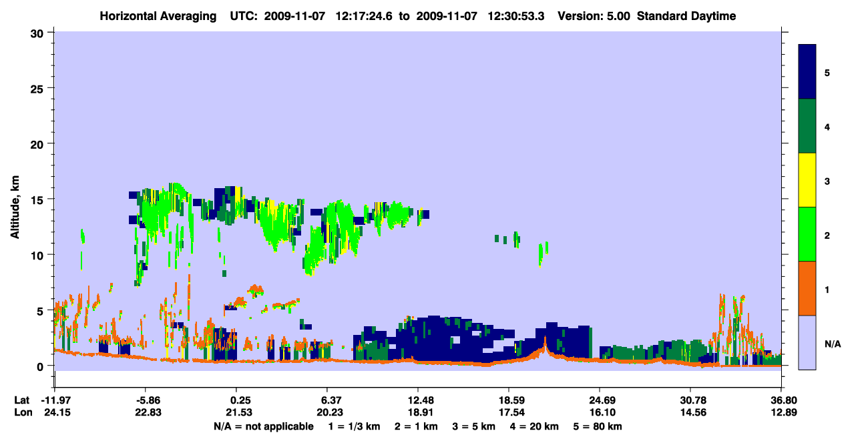Click the 'Lon' row label
Viewport: 868px width, 445px height.
23,413
